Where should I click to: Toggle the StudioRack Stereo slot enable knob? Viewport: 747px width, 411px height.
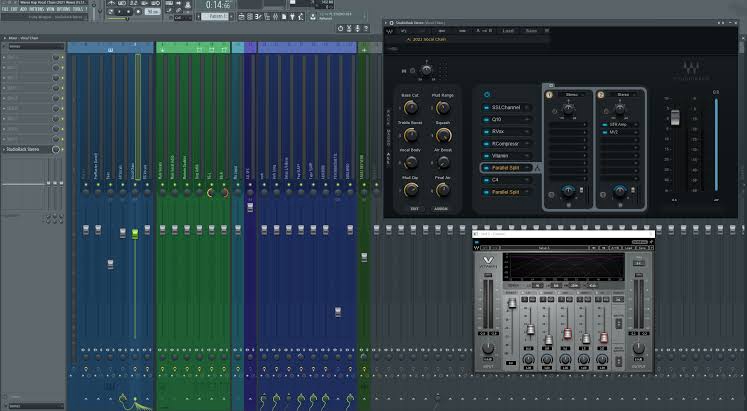point(56,150)
